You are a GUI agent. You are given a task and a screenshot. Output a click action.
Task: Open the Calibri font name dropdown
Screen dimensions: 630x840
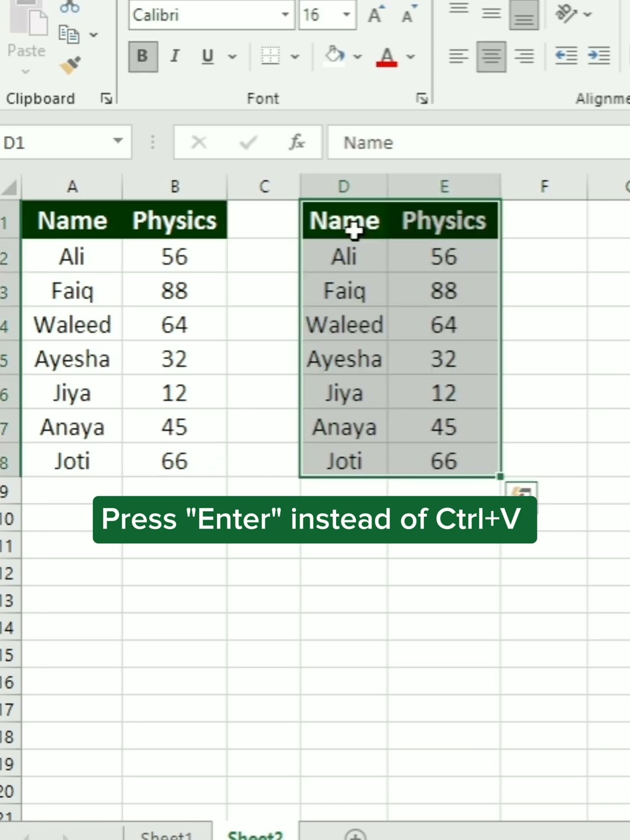tap(285, 15)
